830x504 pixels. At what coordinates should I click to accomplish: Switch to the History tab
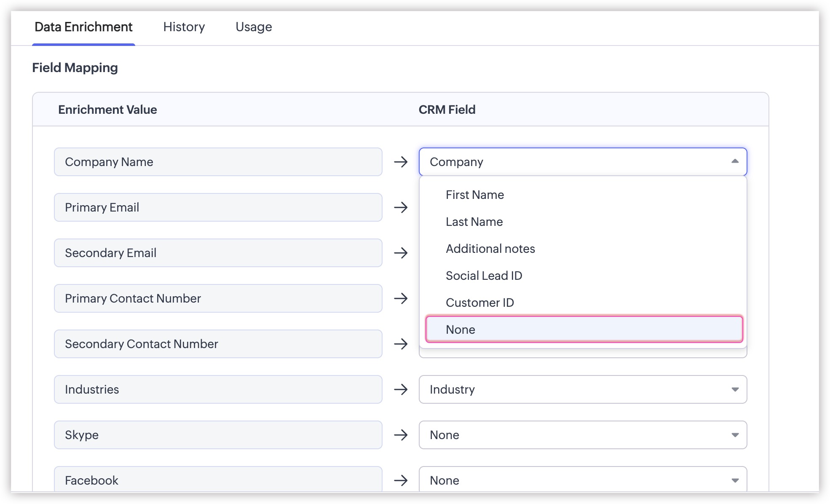click(x=184, y=27)
